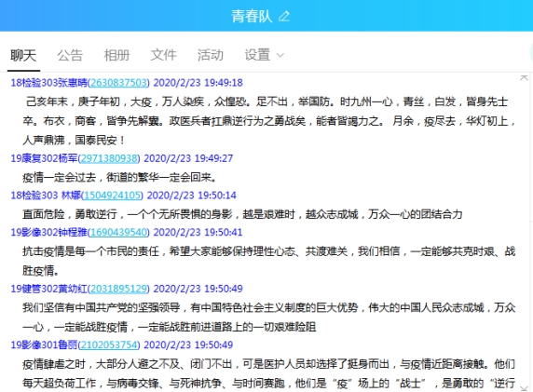Screen dimensions: 533x392
Task: Select the 聊天 tab
Action: [x=23, y=55]
